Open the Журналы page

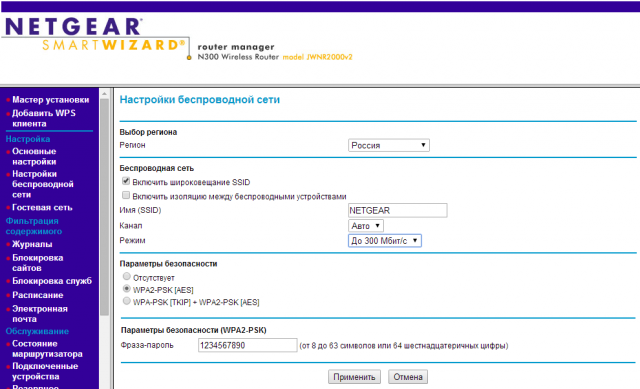click(32, 244)
